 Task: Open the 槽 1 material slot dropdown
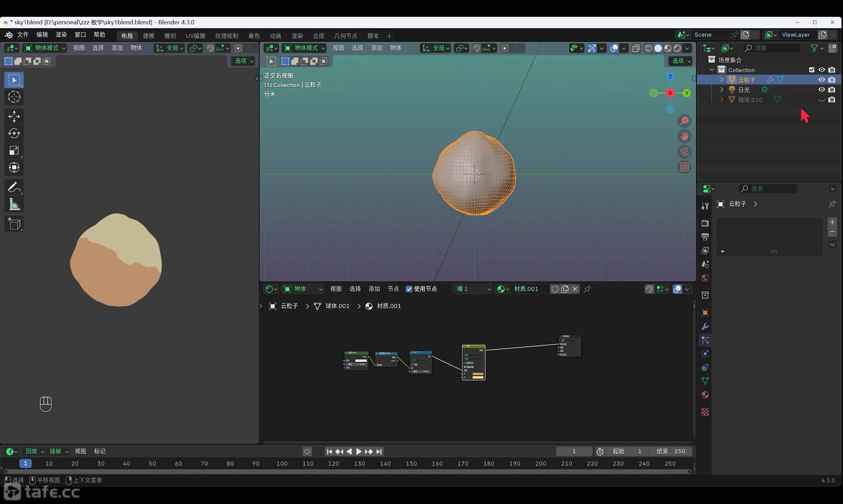point(473,289)
